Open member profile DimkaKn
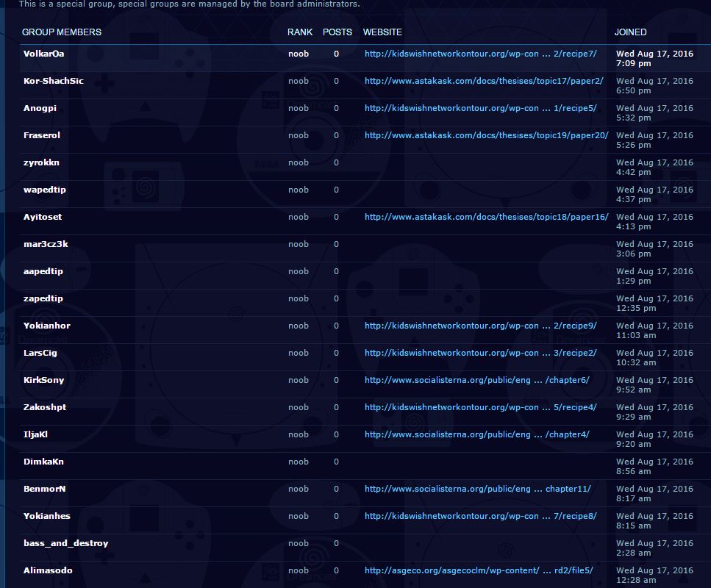Viewport: 711px width, 588px height. point(43,462)
